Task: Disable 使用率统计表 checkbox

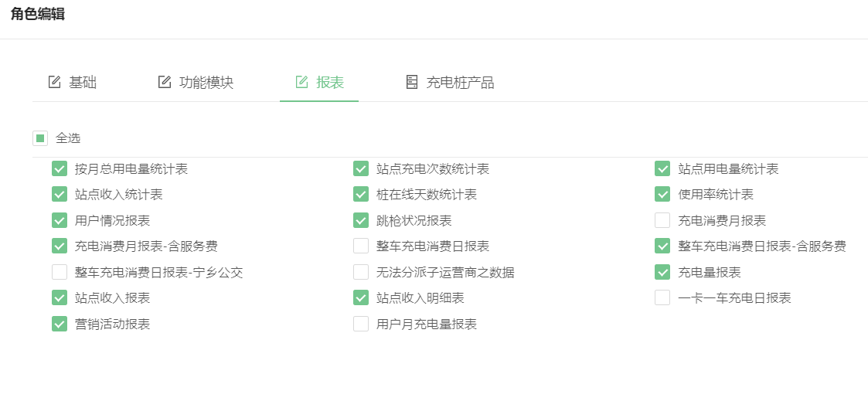Action: [662, 194]
